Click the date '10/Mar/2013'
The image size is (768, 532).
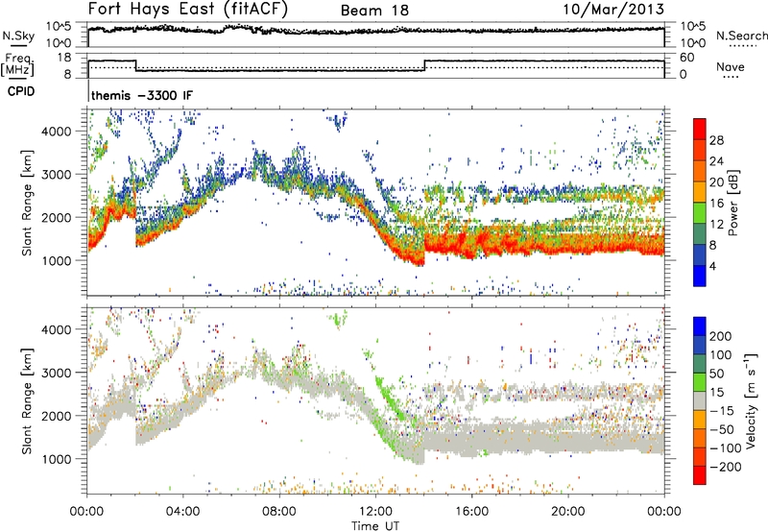(613, 10)
